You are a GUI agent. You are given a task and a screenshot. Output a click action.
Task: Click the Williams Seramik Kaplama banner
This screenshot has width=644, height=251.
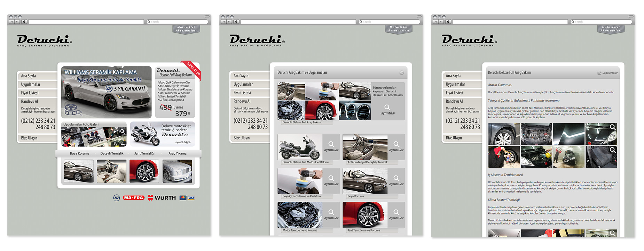pyautogui.click(x=106, y=92)
